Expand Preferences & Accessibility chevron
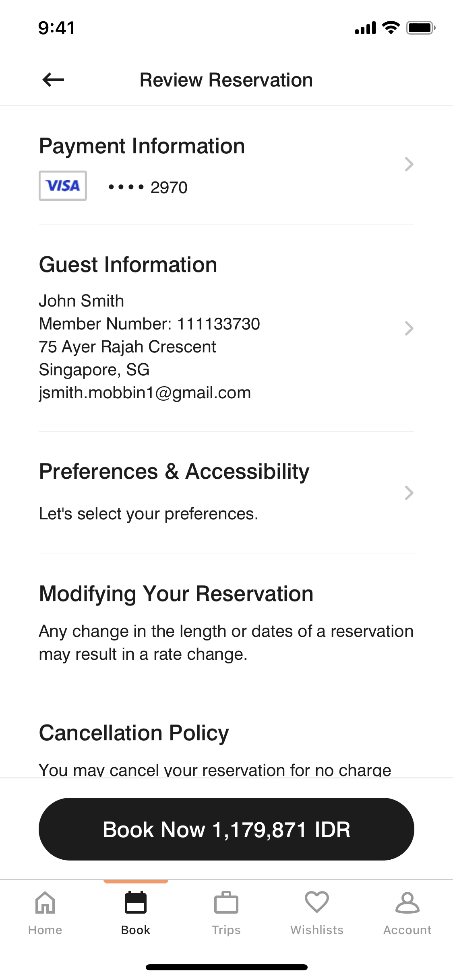The width and height of the screenshot is (453, 980). 409,493
